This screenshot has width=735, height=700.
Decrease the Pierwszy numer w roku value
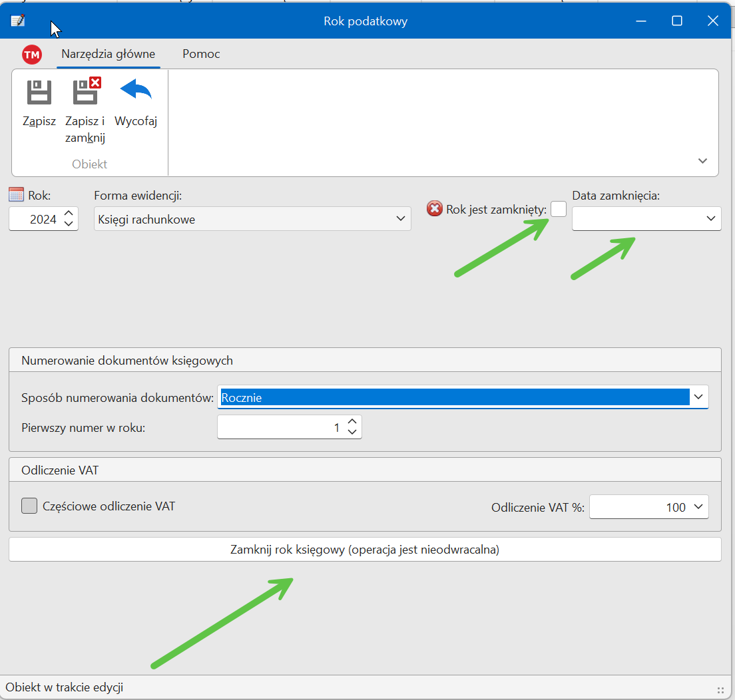click(353, 433)
